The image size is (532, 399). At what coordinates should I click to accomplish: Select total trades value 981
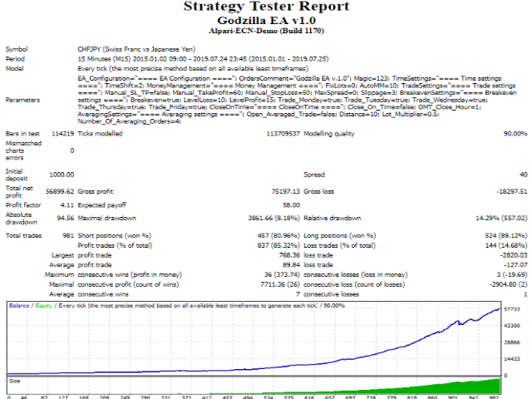[x=68, y=235]
